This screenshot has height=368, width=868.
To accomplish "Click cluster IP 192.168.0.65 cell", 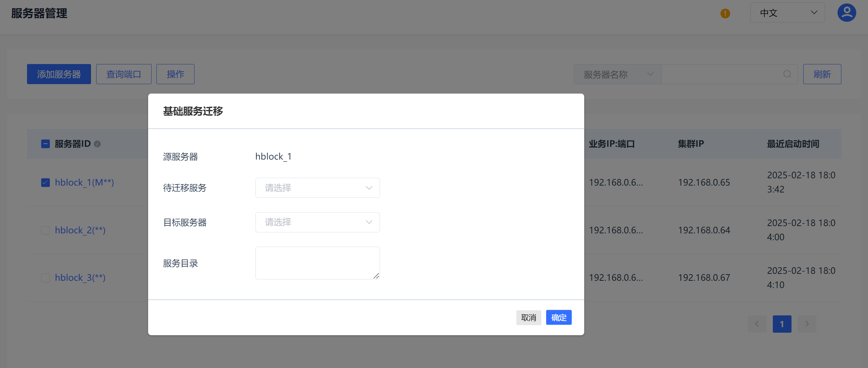I will pyautogui.click(x=704, y=182).
